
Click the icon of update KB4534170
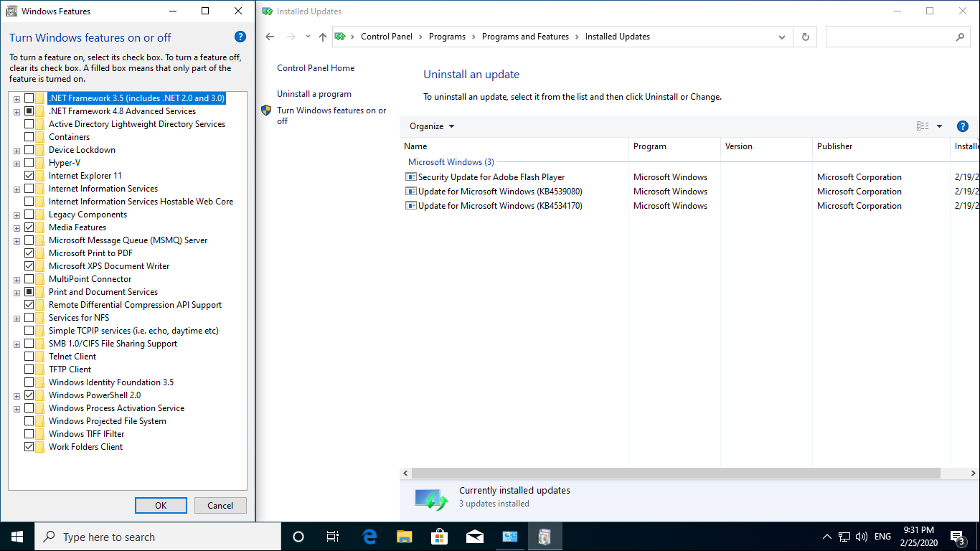click(411, 206)
